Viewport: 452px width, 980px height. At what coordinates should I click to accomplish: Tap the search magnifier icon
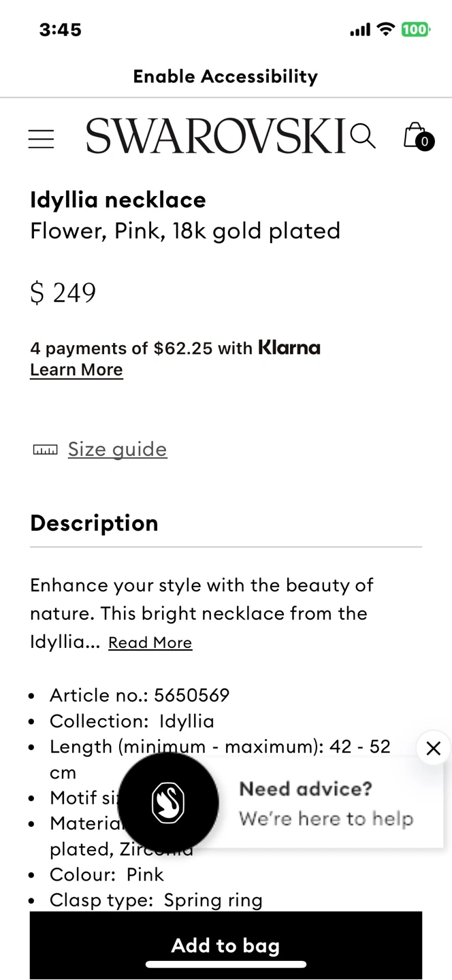click(363, 135)
